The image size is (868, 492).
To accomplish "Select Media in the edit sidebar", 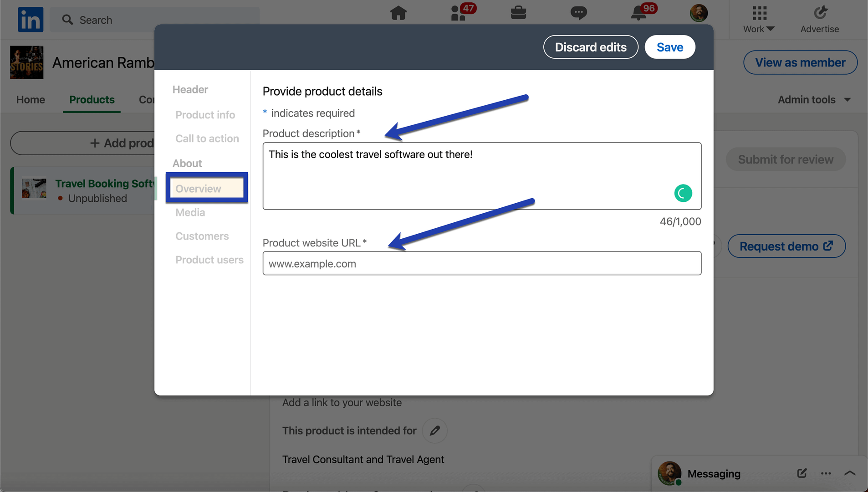I will (x=189, y=212).
